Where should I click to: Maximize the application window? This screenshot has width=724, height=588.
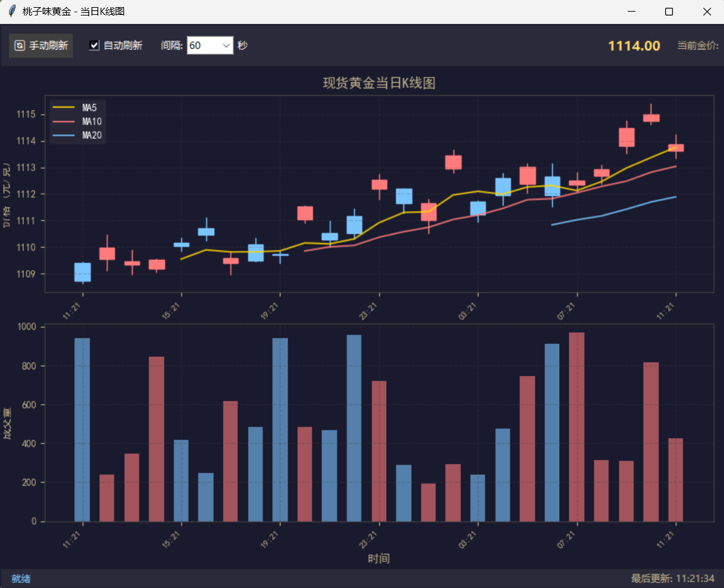tap(669, 12)
